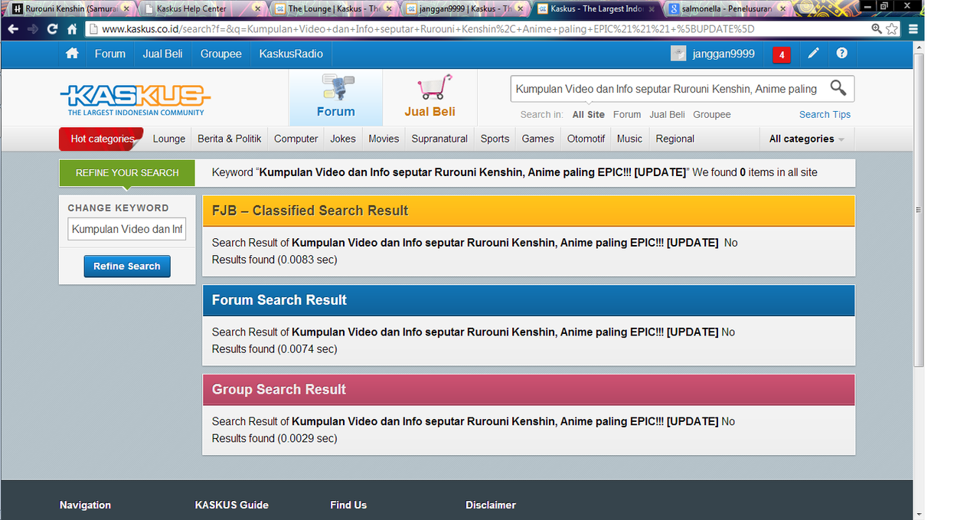
Task: Switch to the Rurouni Kenshin tab
Action: coord(70,8)
